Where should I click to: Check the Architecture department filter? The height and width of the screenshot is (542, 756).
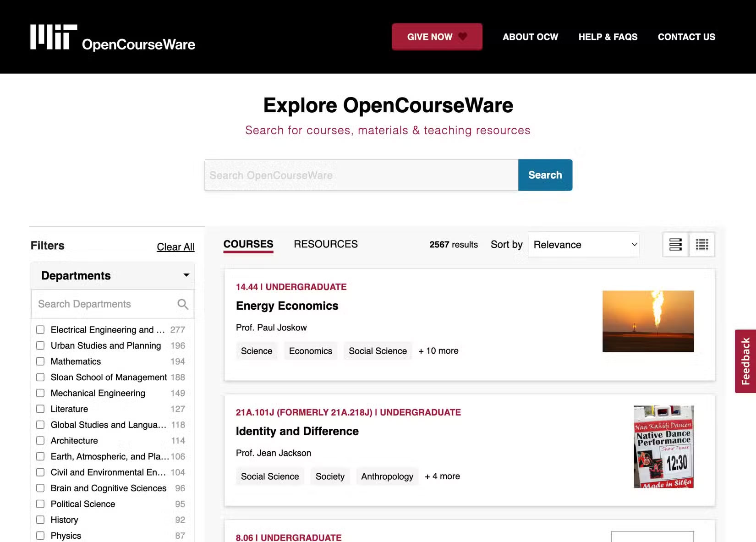40,440
